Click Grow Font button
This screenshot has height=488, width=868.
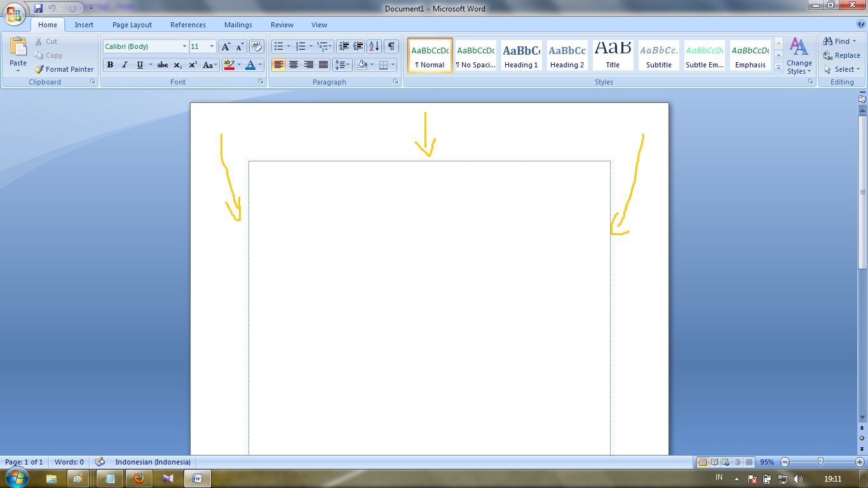point(226,46)
